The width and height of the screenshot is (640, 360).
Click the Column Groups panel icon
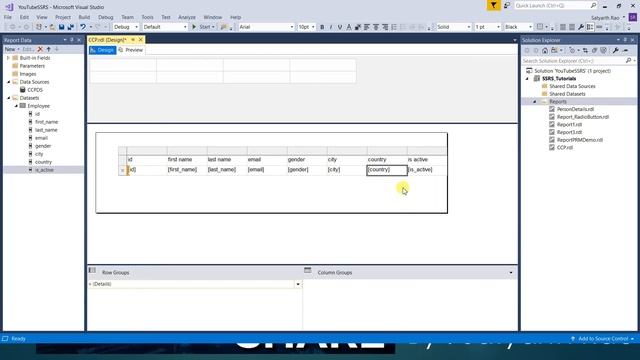[308, 270]
